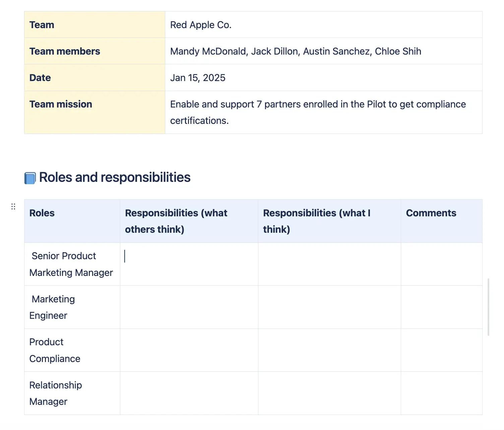This screenshot has width=504, height=430.
Task: Click Comments cell in Senior Product Marketing Manager row
Action: (442, 264)
